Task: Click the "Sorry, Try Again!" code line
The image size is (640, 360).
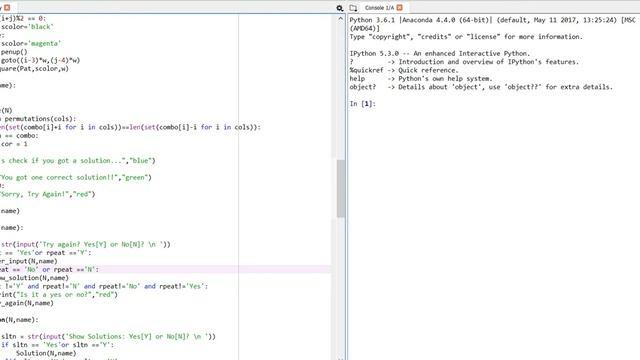Action: click(x=47, y=194)
